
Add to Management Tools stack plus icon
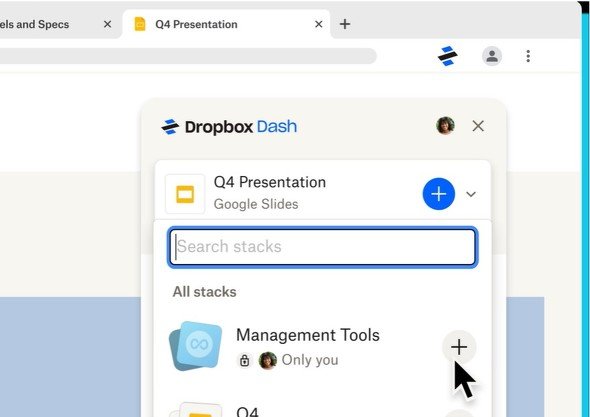(459, 347)
